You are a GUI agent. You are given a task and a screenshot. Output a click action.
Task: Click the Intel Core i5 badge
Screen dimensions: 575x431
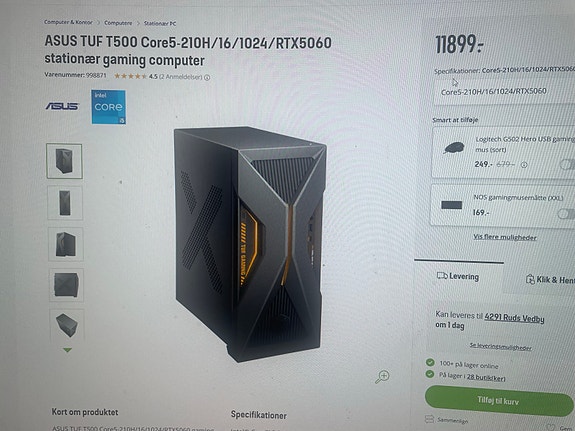(x=108, y=107)
